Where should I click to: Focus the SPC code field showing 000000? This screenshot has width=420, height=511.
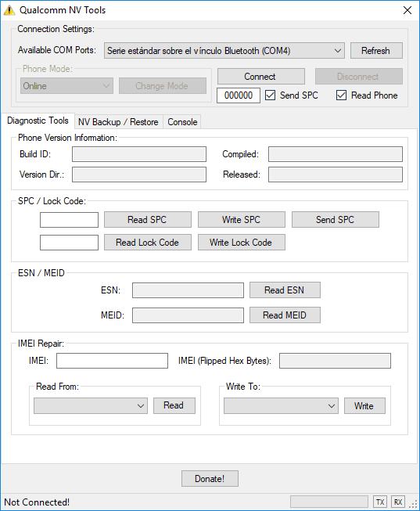(x=239, y=95)
